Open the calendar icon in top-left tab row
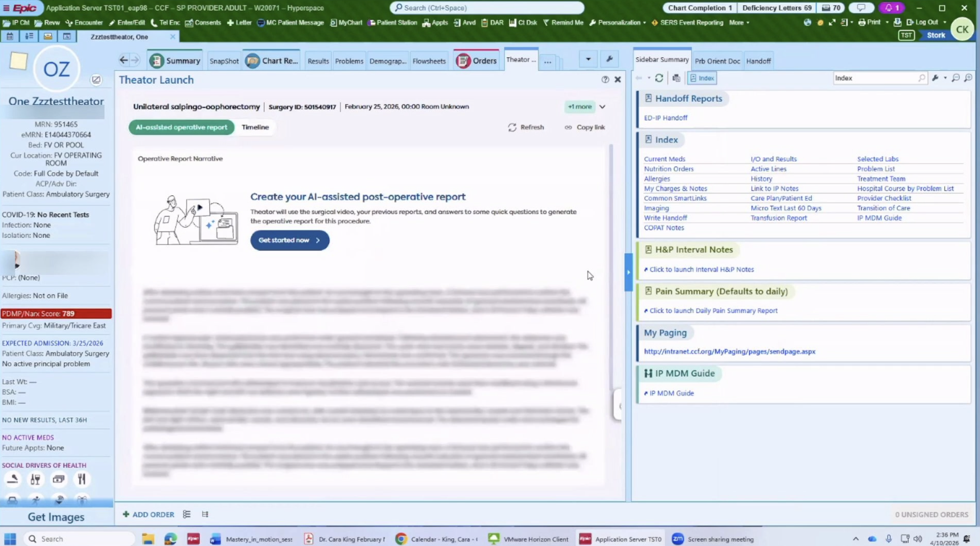 (10, 37)
